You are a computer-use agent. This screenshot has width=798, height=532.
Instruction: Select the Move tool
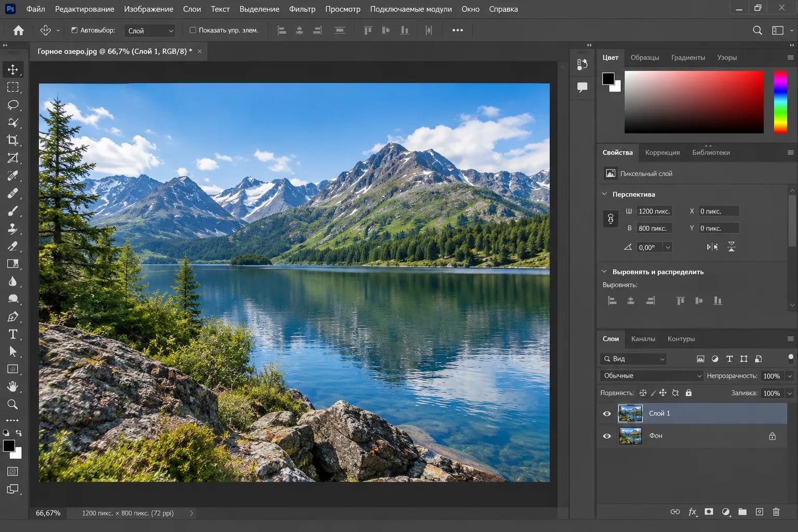13,70
